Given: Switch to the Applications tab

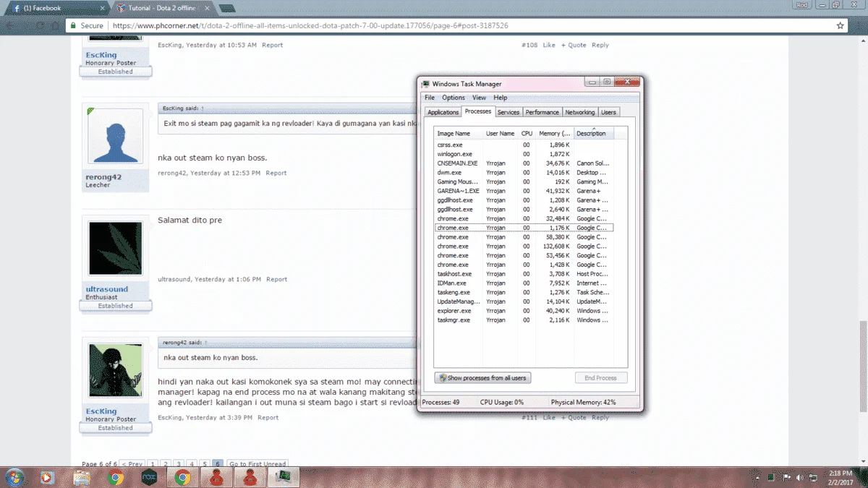Looking at the screenshot, I should pos(443,112).
